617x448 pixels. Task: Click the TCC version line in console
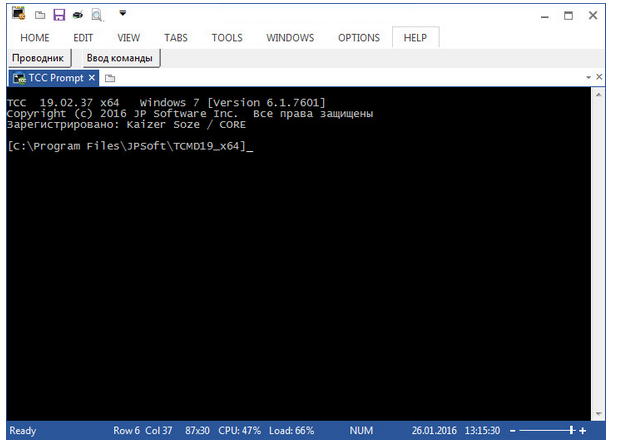tap(166, 103)
